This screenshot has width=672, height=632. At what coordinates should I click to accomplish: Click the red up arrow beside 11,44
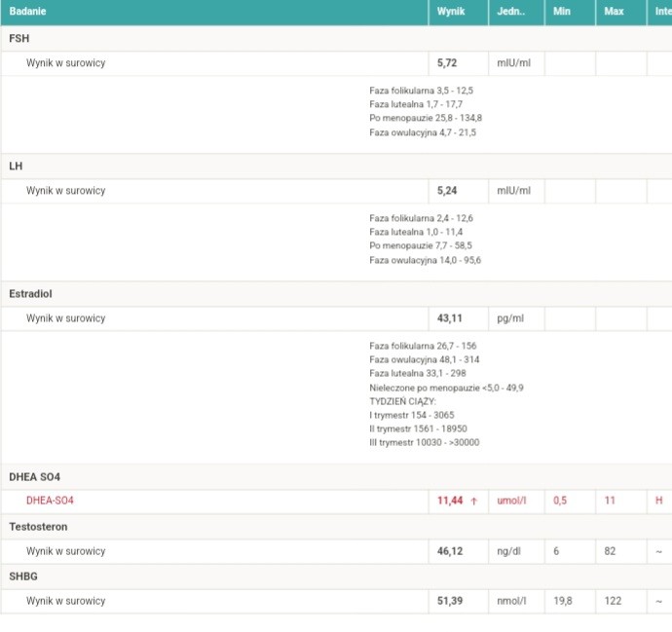pos(474,501)
